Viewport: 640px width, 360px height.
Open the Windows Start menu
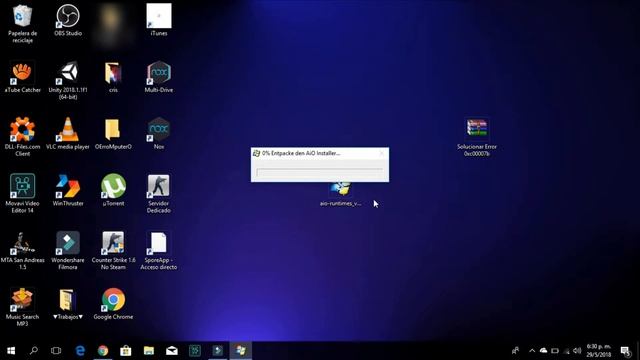pyautogui.click(x=11, y=350)
